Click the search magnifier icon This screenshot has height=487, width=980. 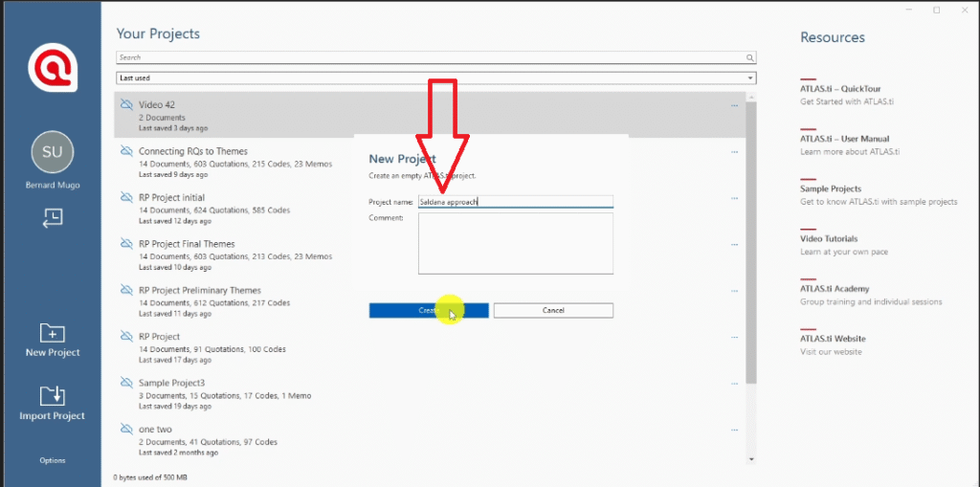[750, 57]
